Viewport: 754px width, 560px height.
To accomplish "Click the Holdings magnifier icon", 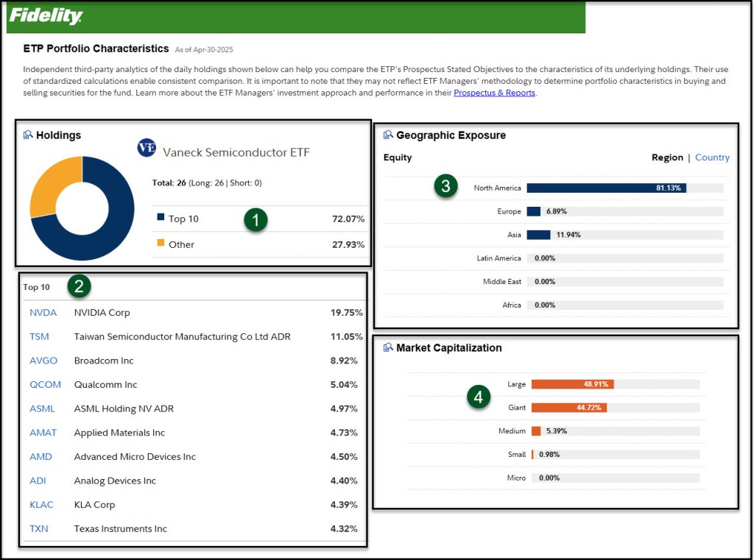I will coord(28,135).
